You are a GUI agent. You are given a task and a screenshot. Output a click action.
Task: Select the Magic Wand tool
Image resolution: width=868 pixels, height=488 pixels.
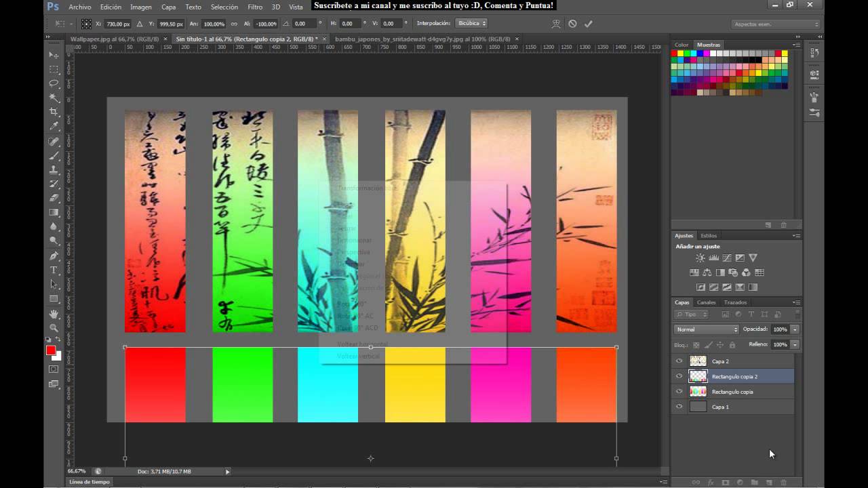click(54, 98)
